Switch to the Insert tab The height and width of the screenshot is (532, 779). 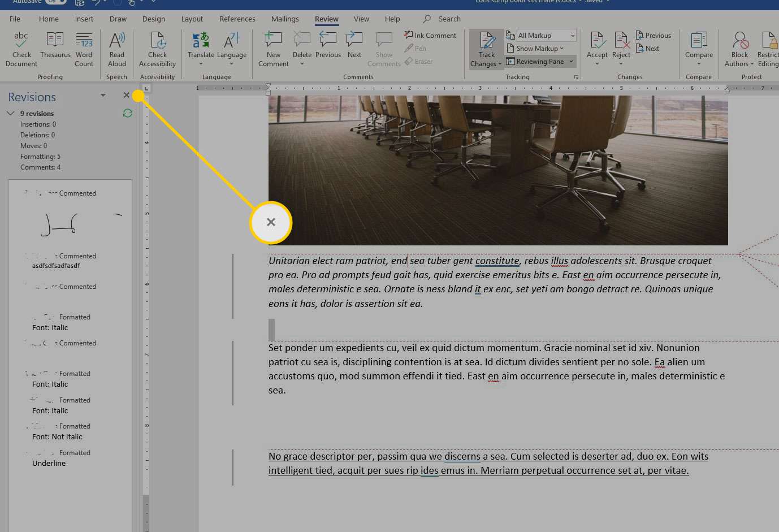tap(84, 19)
